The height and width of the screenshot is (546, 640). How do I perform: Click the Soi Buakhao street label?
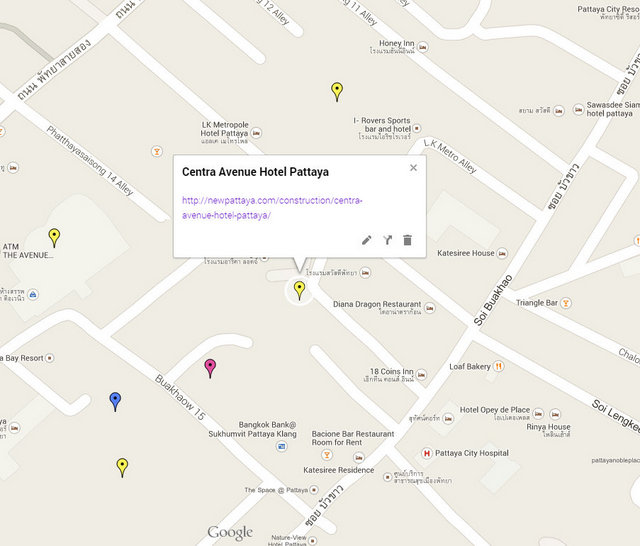coord(493,300)
